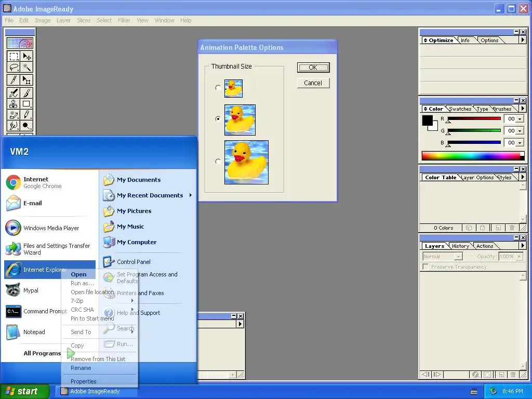Select the Dodge tool
Viewport: 532px width, 399px height.
[27, 126]
